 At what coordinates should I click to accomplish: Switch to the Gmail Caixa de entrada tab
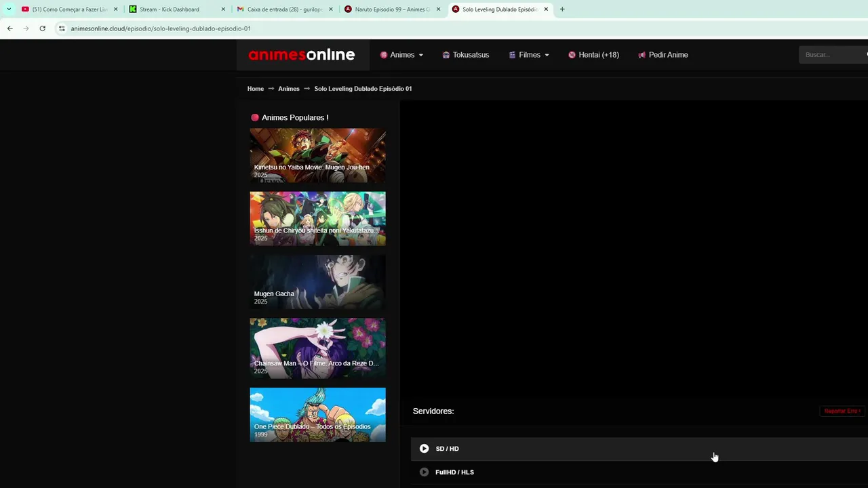click(285, 9)
